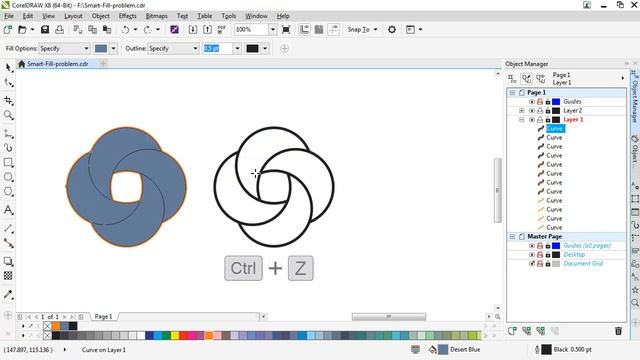This screenshot has width=640, height=360.
Task: Open the fill color picker dropdown
Action: (113, 49)
